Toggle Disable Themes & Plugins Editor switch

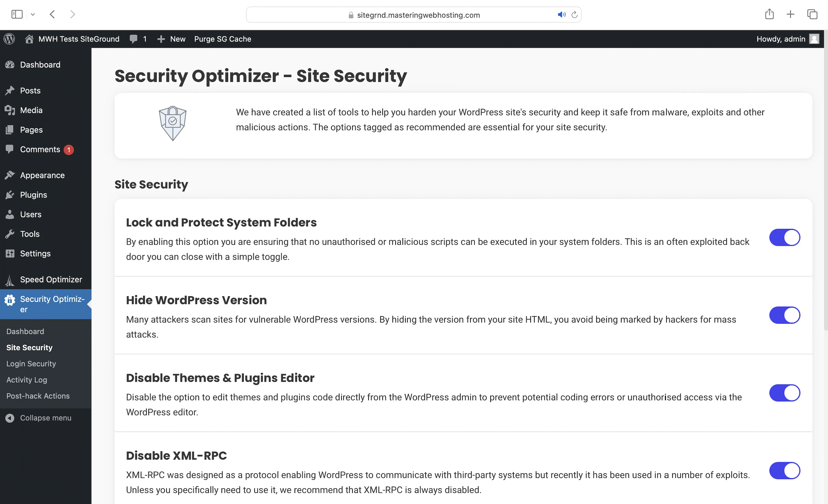pos(784,393)
